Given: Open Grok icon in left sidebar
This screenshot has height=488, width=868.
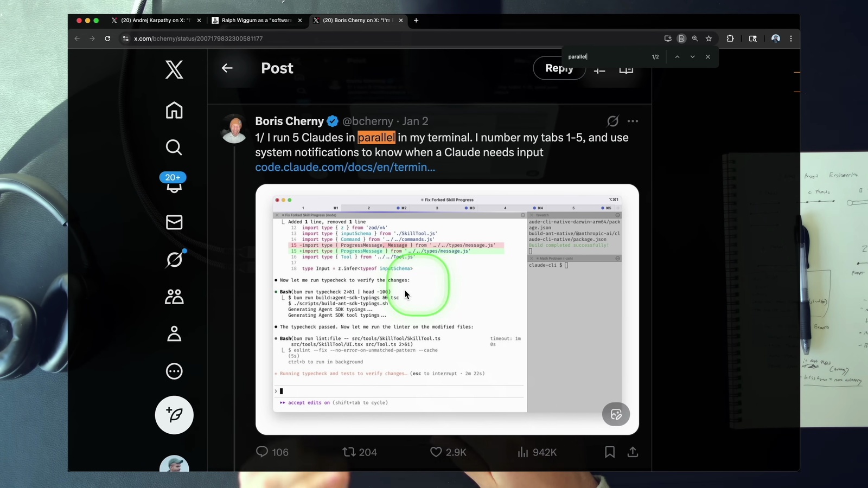Looking at the screenshot, I should pos(174,260).
